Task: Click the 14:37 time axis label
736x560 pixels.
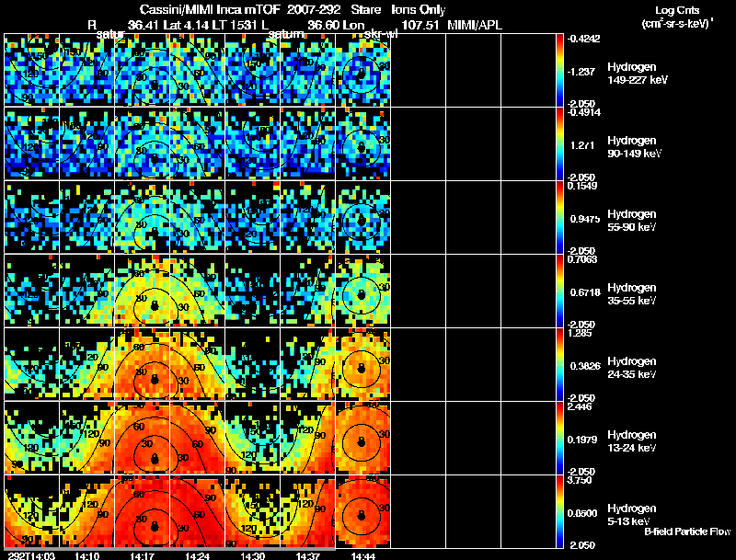Action: point(307,555)
